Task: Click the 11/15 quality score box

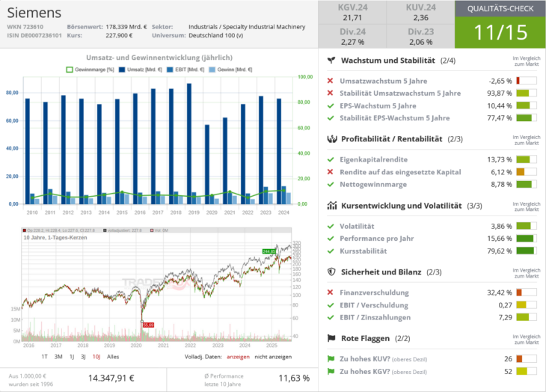Action: (500, 32)
